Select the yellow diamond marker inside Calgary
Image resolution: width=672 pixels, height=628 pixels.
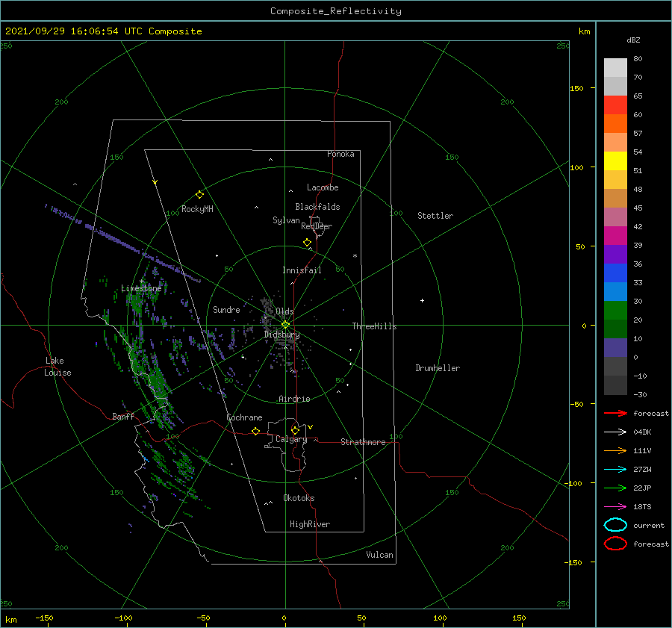[295, 430]
